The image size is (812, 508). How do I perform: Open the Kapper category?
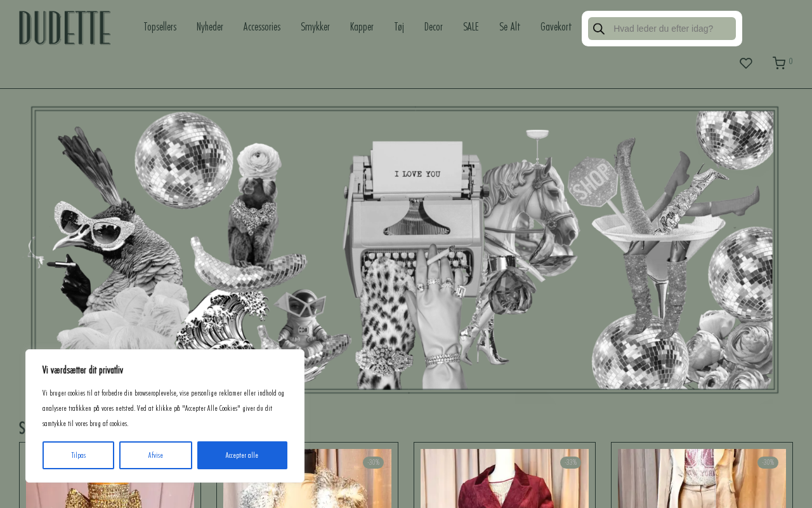coord(362,27)
